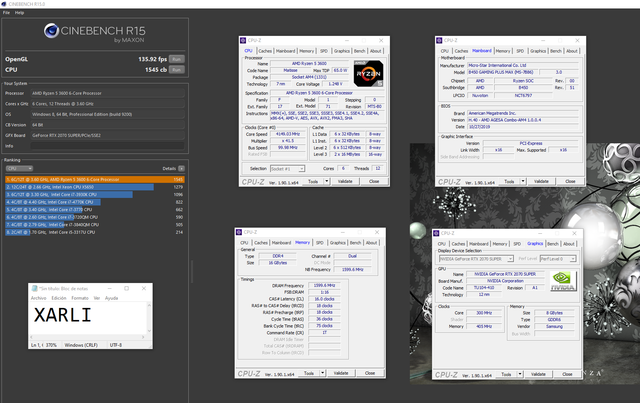The image size is (640, 403).
Task: Click Validate in Graphics window
Action: (538, 374)
